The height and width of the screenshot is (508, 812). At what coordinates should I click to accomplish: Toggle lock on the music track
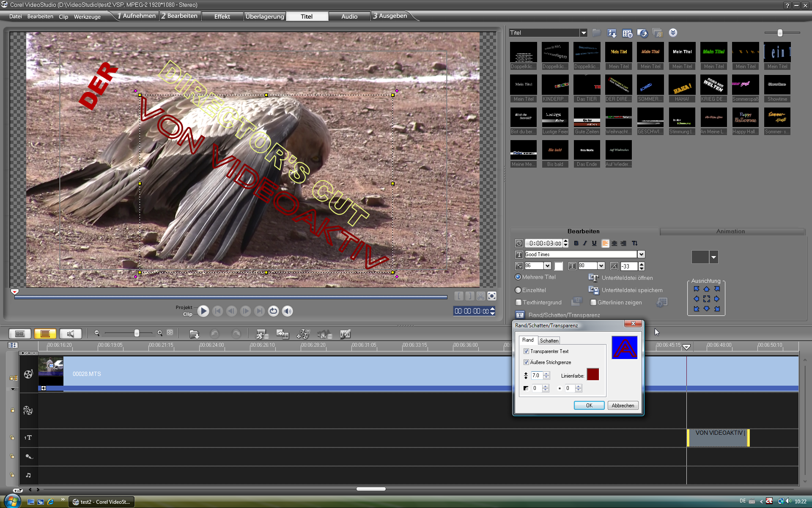[x=12, y=475]
